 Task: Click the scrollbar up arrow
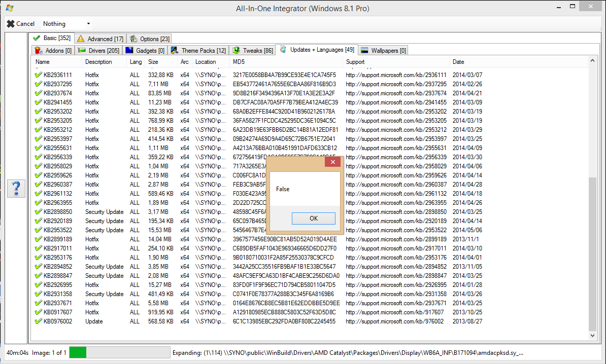pos(592,61)
